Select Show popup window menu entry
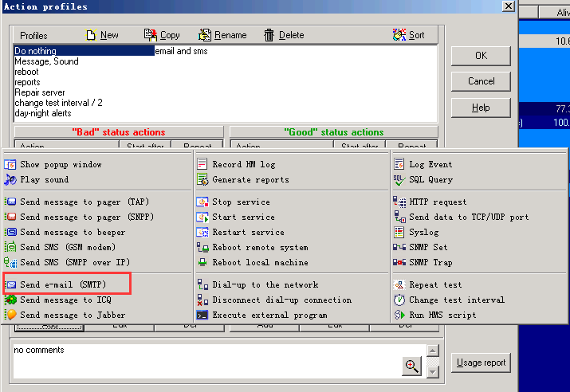The height and width of the screenshot is (392, 570). tap(61, 165)
